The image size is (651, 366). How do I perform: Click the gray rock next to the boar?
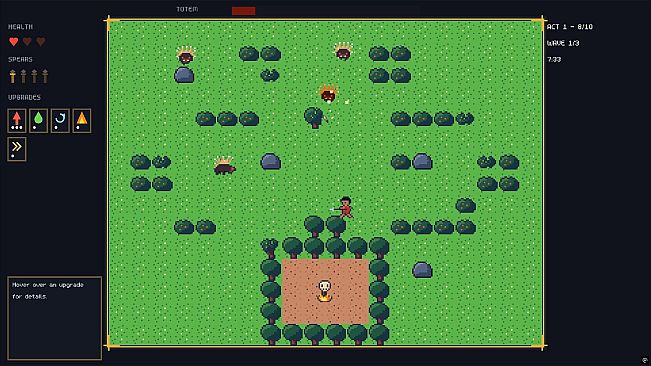(x=271, y=161)
